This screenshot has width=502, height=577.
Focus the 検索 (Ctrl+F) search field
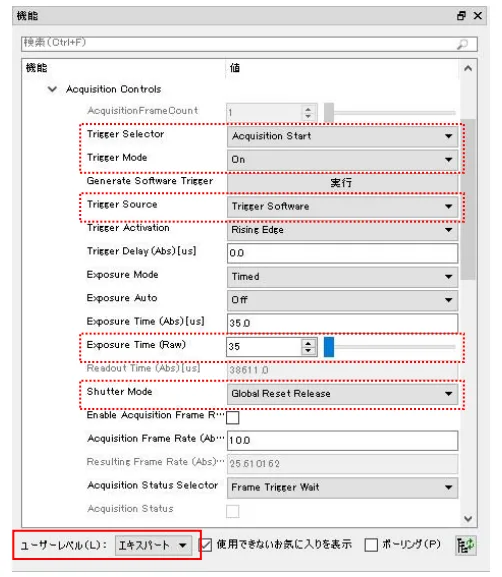point(249,44)
